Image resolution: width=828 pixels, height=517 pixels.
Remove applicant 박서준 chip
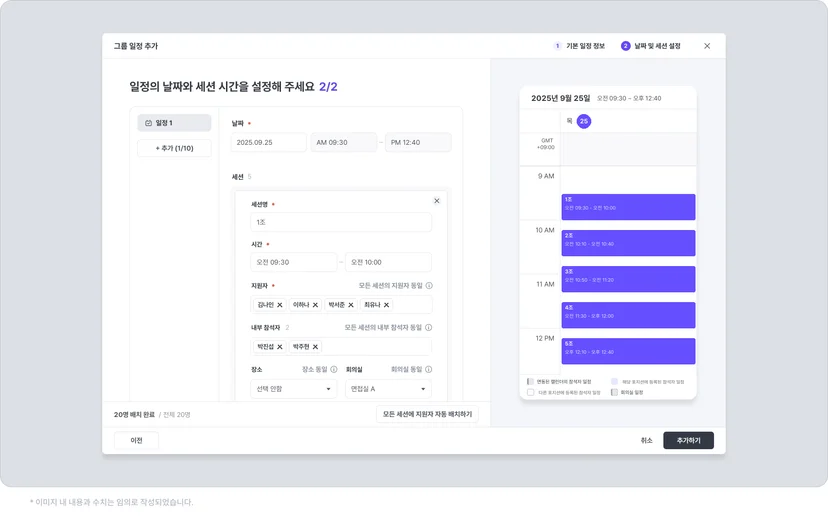tap(351, 305)
